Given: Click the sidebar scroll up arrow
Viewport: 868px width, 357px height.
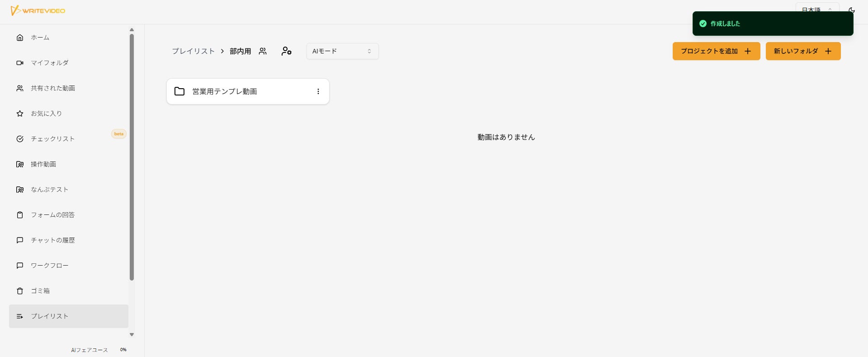Looking at the screenshot, I should (x=132, y=30).
